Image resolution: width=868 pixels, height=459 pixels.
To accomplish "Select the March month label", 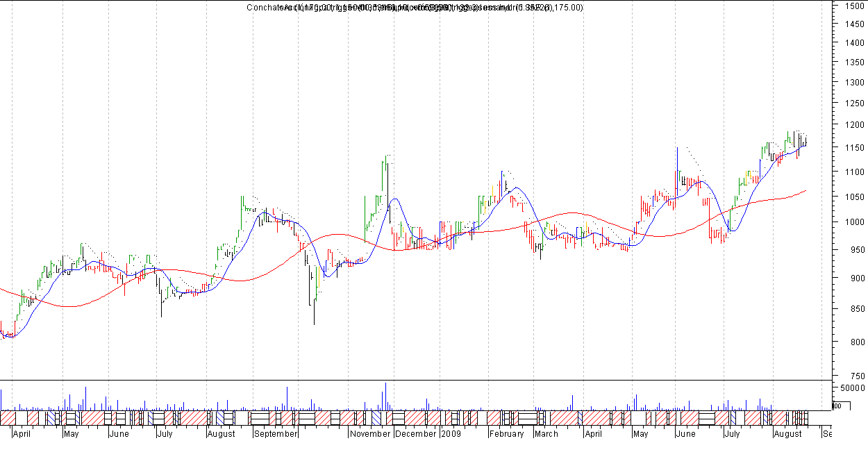I will (x=546, y=434).
